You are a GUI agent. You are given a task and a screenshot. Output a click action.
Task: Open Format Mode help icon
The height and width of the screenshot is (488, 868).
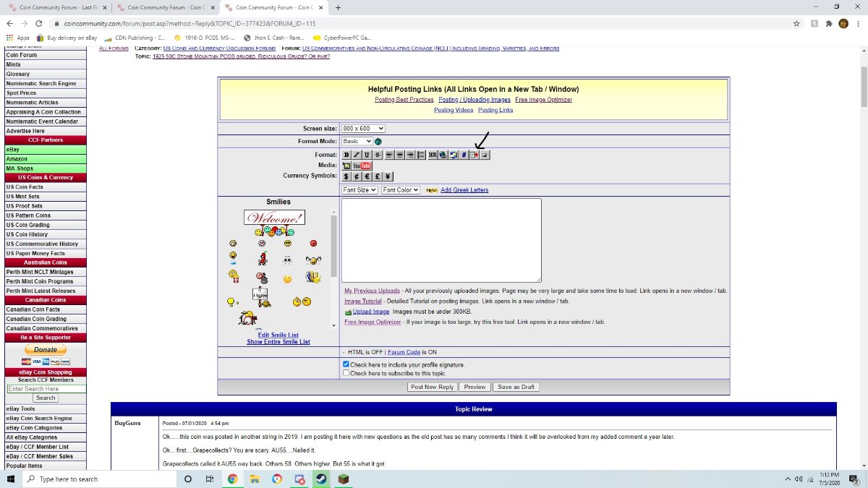pyautogui.click(x=378, y=142)
